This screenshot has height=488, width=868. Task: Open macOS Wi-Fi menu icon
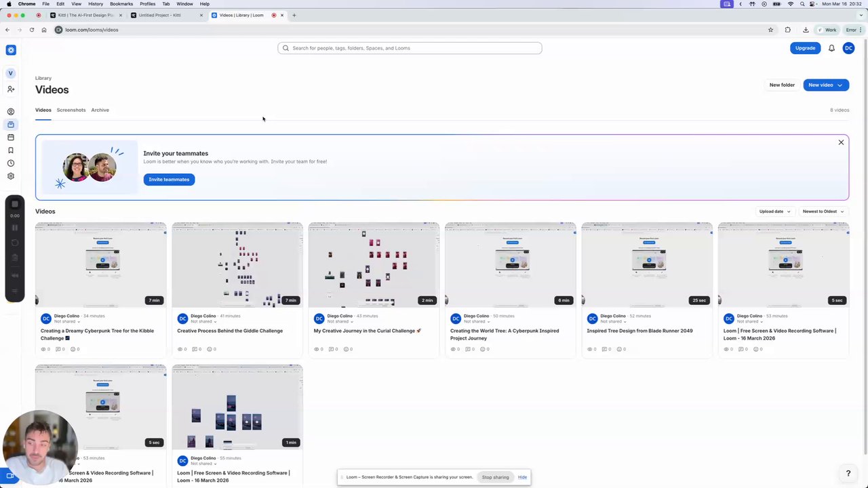(791, 4)
